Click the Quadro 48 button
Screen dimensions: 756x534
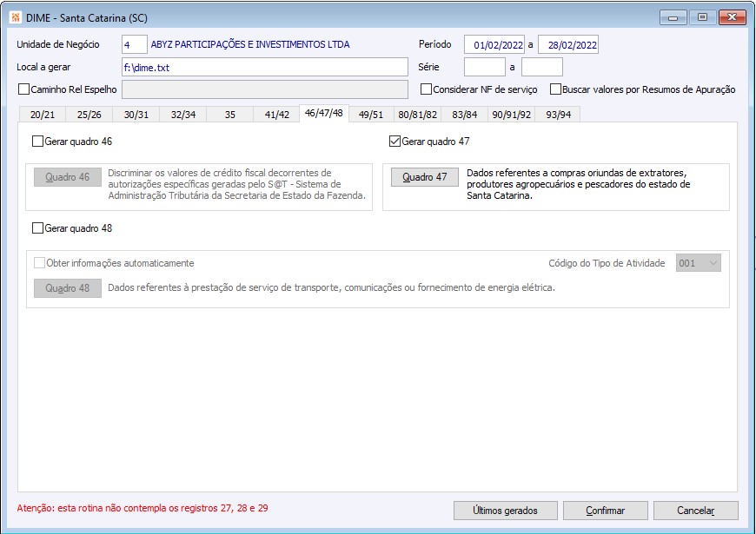tap(68, 288)
